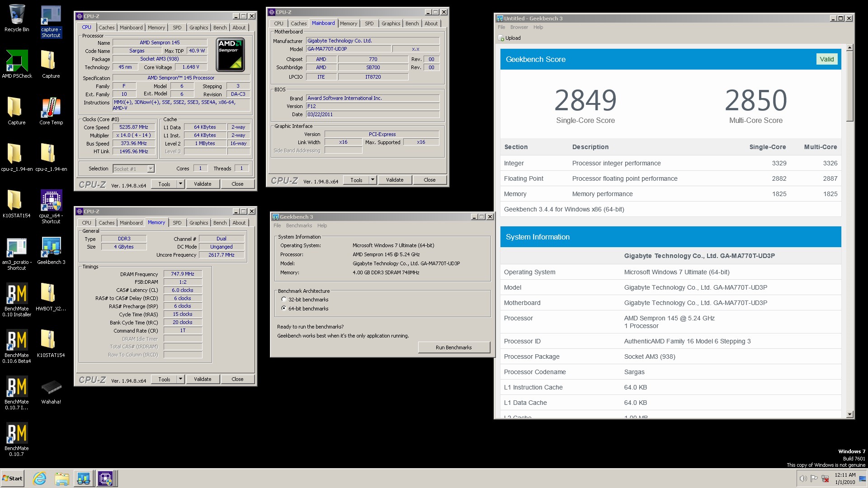The width and height of the screenshot is (868, 488).
Task: Open the Capture folder beside Core Temp
Action: tap(17, 111)
